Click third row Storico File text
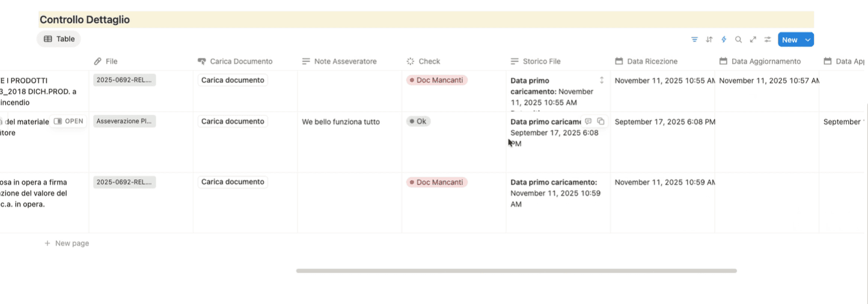Screen dimensions: 868x304 tap(555, 193)
